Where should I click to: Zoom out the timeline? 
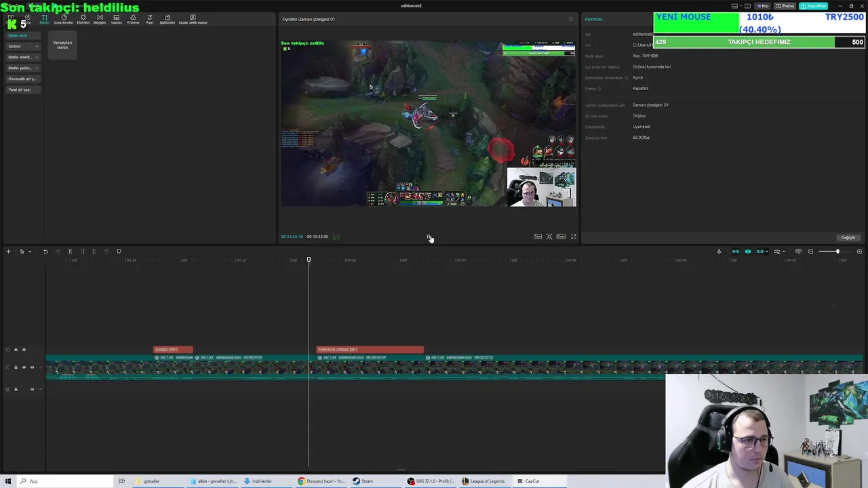tap(810, 251)
